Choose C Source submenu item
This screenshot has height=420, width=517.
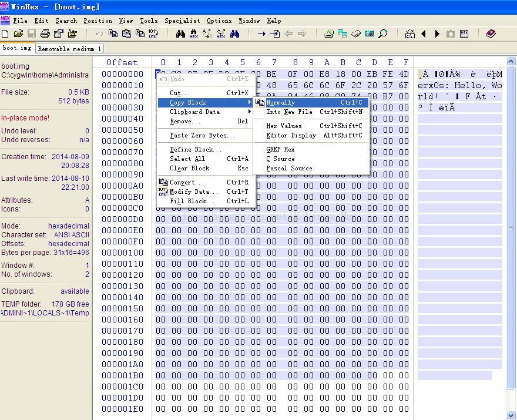(x=311, y=159)
